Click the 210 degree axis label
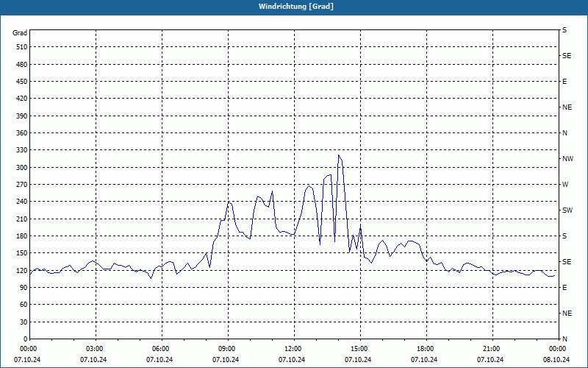 click(x=22, y=219)
